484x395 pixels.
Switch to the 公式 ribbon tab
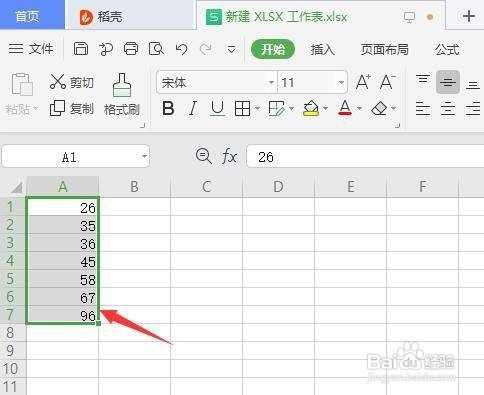(x=447, y=50)
